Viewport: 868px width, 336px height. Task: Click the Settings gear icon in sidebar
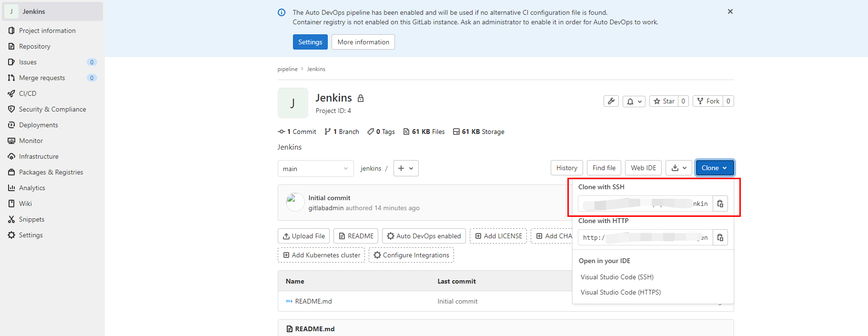pyautogui.click(x=11, y=235)
